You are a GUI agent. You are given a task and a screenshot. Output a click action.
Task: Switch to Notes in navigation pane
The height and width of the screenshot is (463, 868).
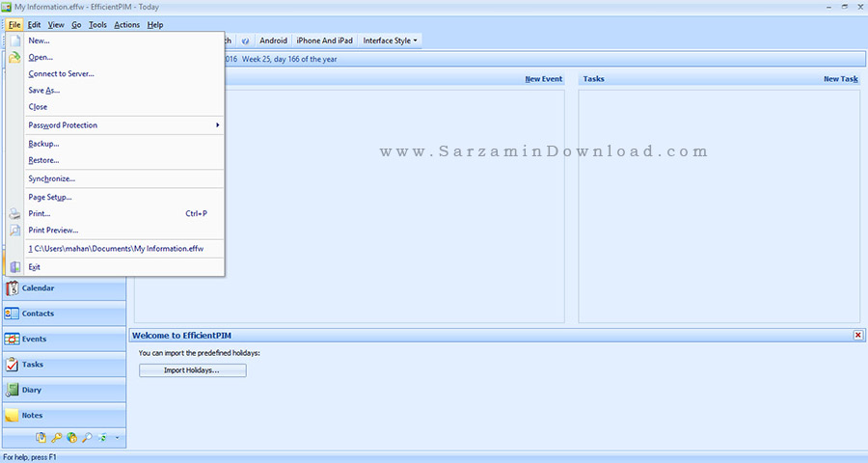pyautogui.click(x=65, y=416)
